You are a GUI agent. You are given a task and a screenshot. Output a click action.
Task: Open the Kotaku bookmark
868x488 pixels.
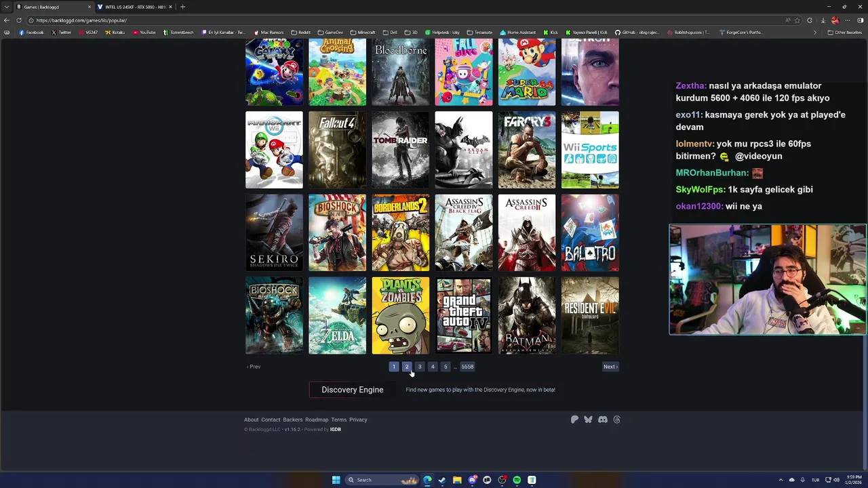[x=115, y=33]
